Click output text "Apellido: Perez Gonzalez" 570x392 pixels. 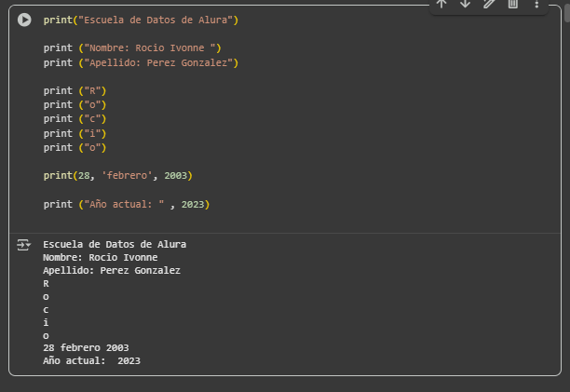point(112,270)
